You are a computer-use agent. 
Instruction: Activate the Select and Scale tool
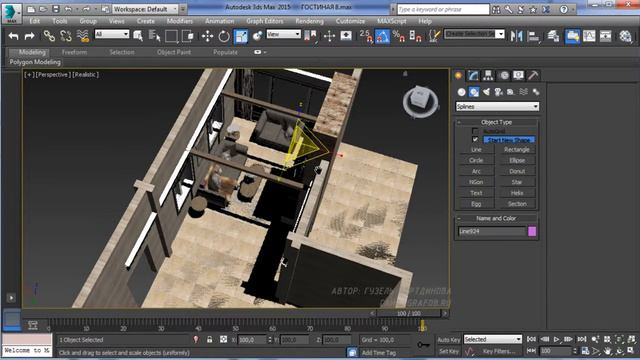tap(241, 36)
